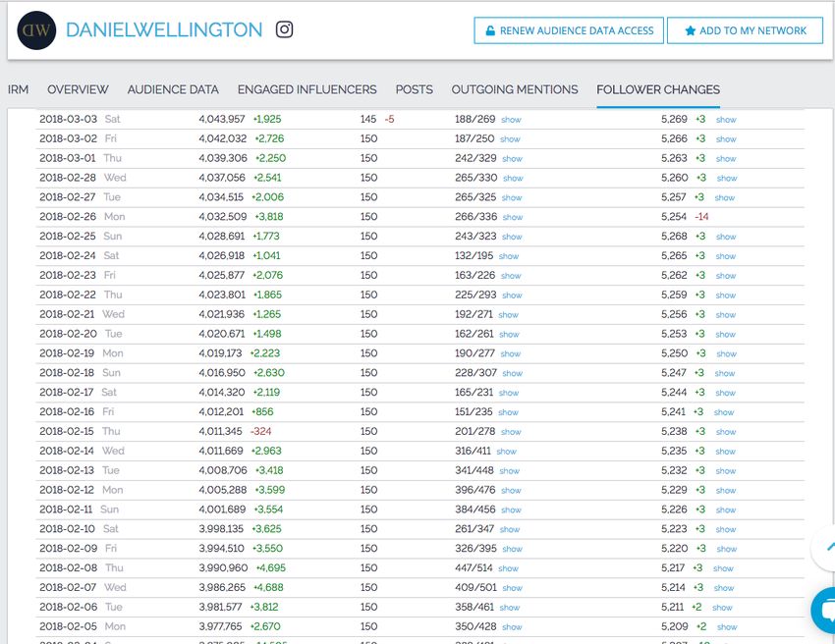
Task: Show details for 151/235
Action: [509, 412]
